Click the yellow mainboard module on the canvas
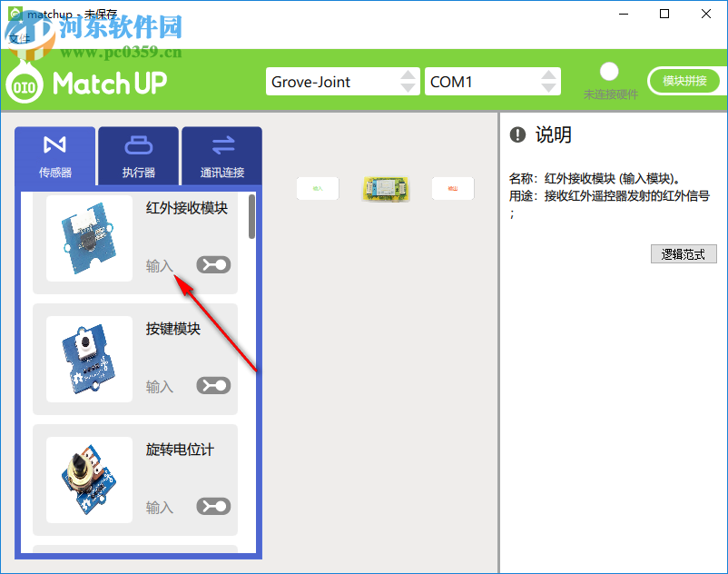 coord(386,189)
